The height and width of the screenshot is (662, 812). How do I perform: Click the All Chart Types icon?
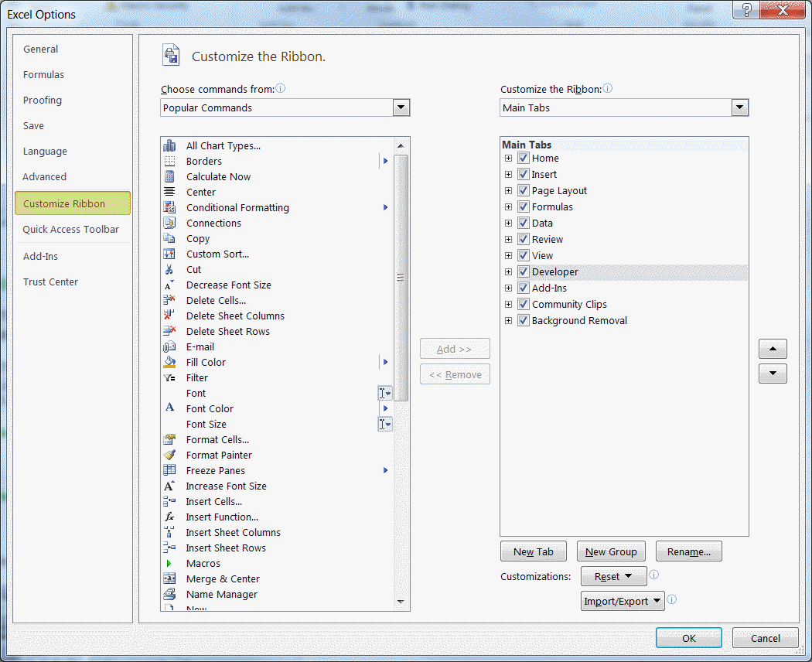click(x=169, y=145)
